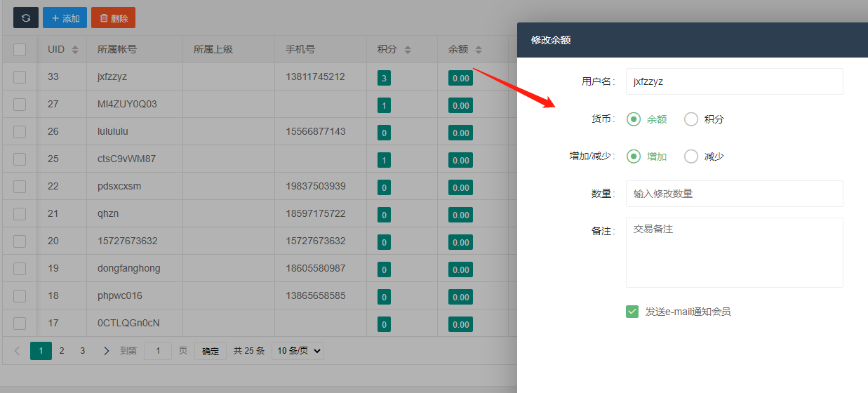
Task: Click account name qhzn
Action: [109, 213]
